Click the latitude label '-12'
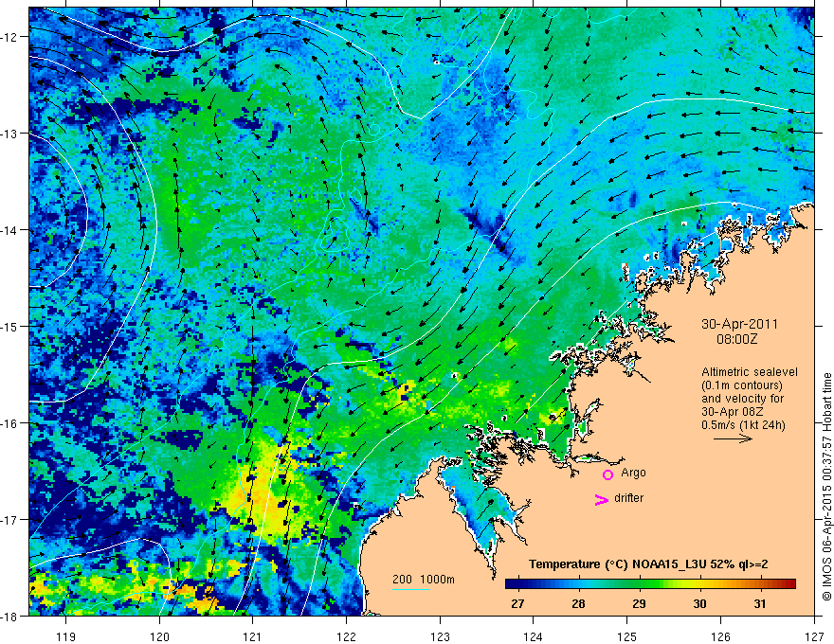 click(9, 37)
